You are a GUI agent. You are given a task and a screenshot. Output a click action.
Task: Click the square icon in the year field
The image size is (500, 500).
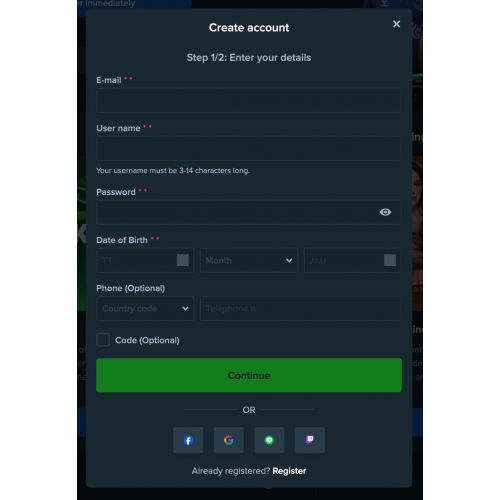(390, 260)
